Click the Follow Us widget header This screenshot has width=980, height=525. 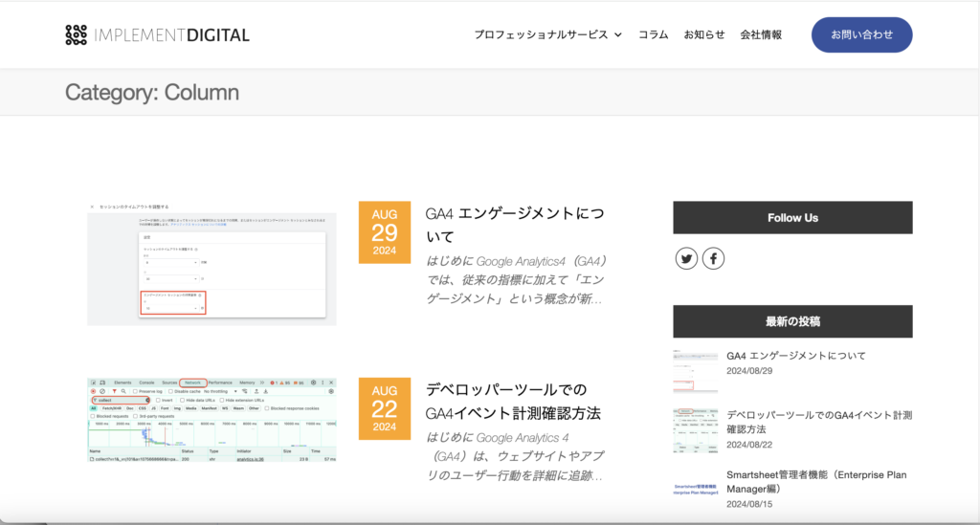click(x=792, y=217)
